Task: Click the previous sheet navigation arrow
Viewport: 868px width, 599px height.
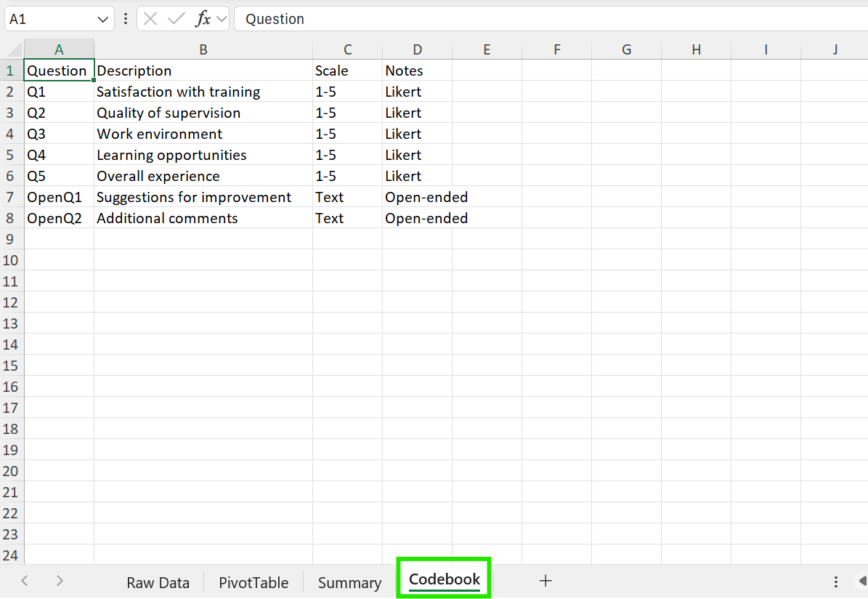Action: click(x=25, y=581)
